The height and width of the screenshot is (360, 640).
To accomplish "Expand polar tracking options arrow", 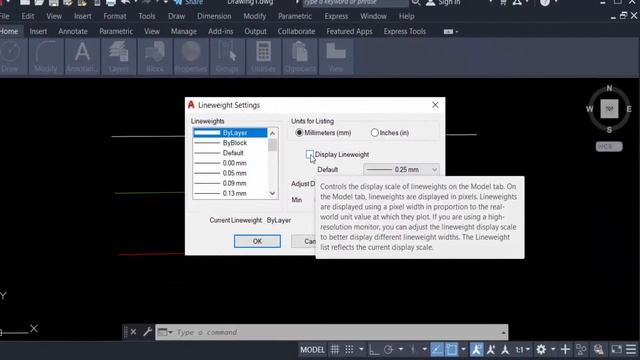I will click(x=401, y=349).
